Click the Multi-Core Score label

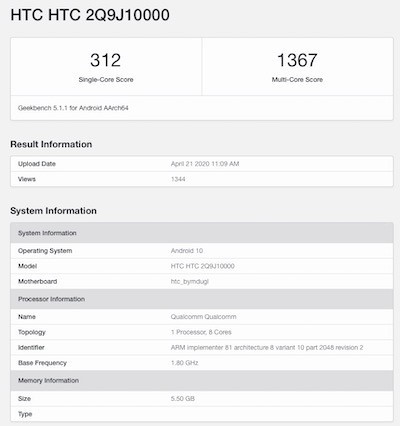297,80
